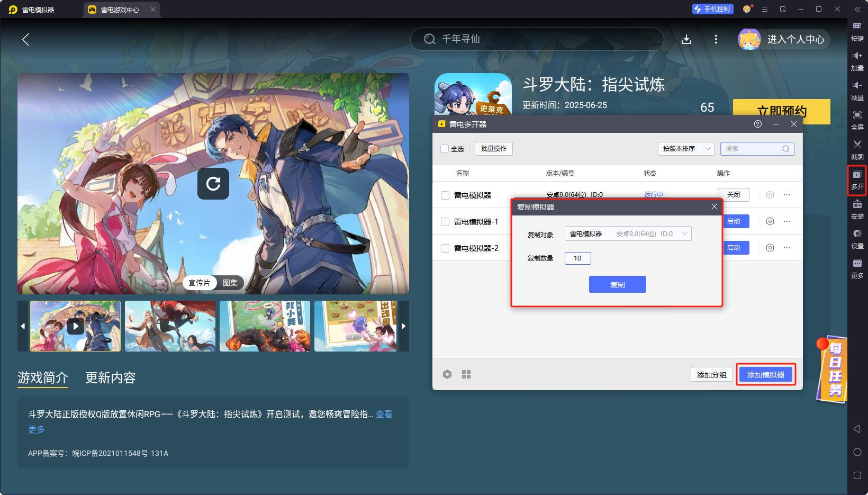Viewport: 868px width, 495px height.
Task: Open settings gear for 雷电模拟器-2 row
Action: pos(770,248)
